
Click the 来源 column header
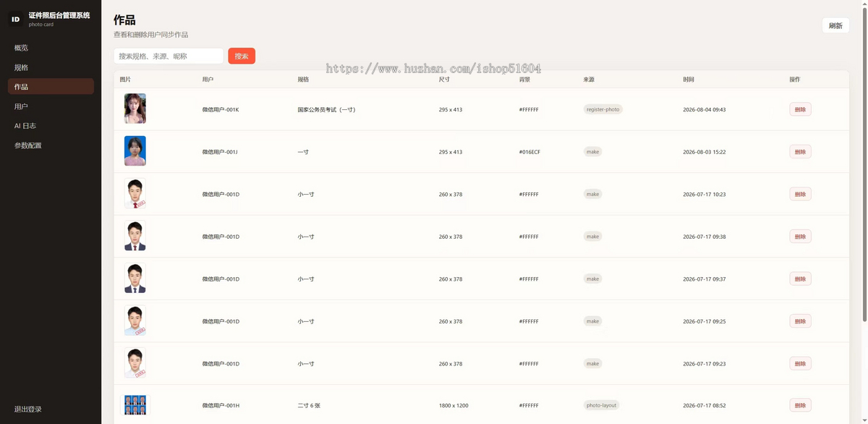pos(589,80)
